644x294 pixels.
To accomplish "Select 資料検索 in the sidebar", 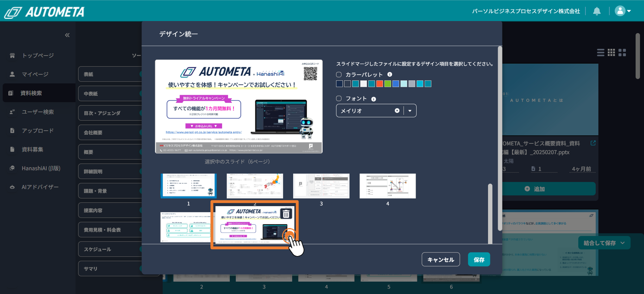I will pos(39,93).
